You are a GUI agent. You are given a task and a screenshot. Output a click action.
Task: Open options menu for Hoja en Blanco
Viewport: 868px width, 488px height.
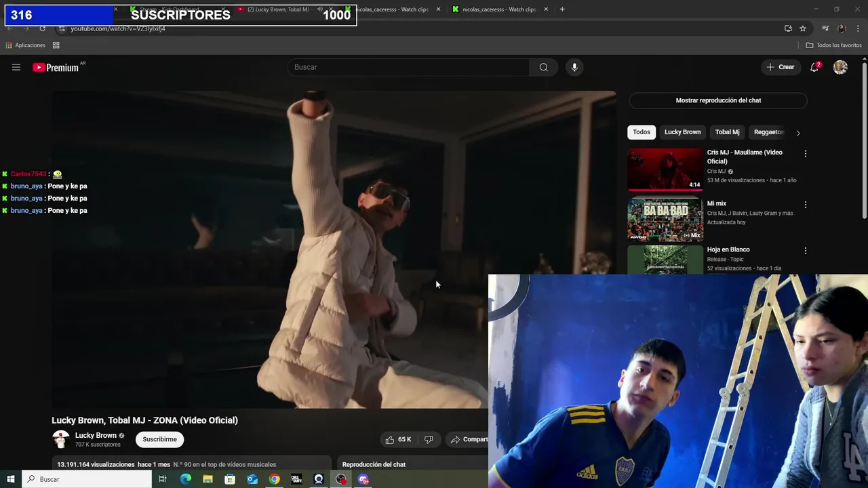coord(805,251)
